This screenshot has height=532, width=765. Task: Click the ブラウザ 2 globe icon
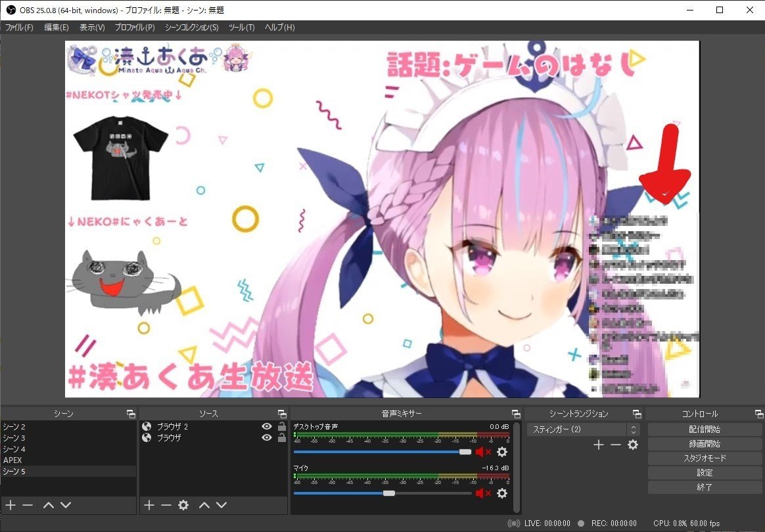click(147, 426)
